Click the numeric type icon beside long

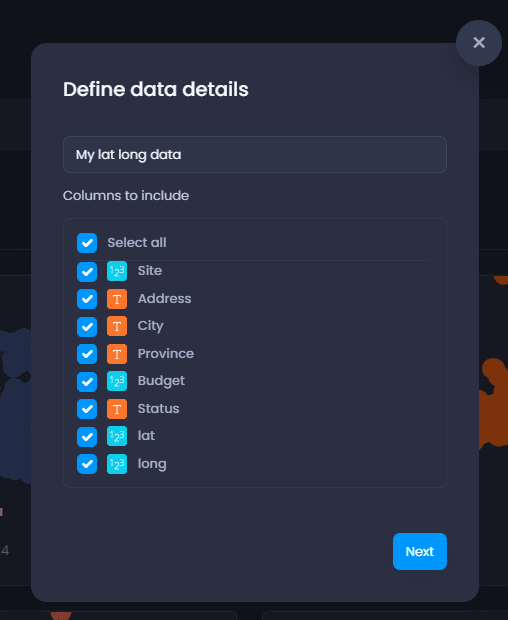tap(117, 464)
